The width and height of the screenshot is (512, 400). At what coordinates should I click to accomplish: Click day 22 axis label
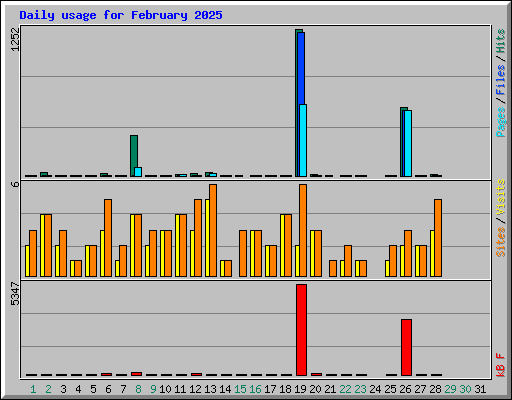pyautogui.click(x=345, y=389)
